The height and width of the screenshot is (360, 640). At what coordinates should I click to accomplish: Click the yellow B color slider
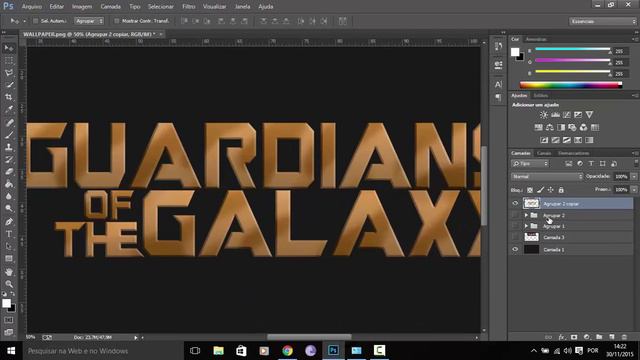pos(572,71)
